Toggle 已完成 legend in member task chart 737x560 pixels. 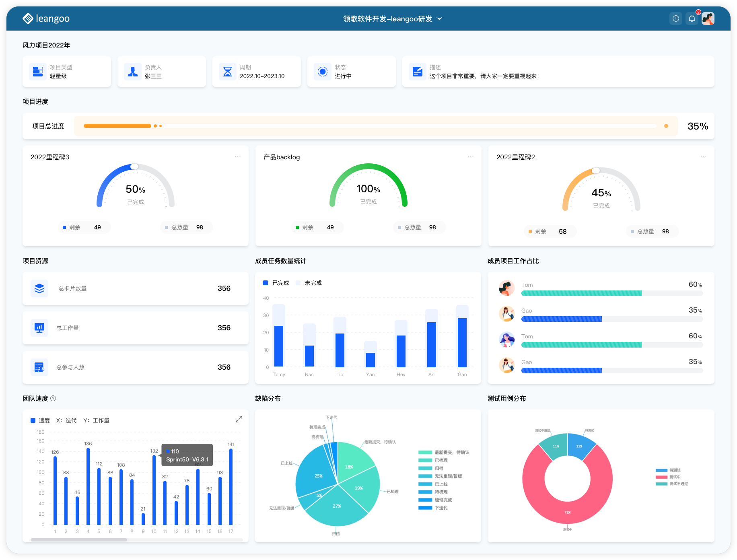point(276,283)
